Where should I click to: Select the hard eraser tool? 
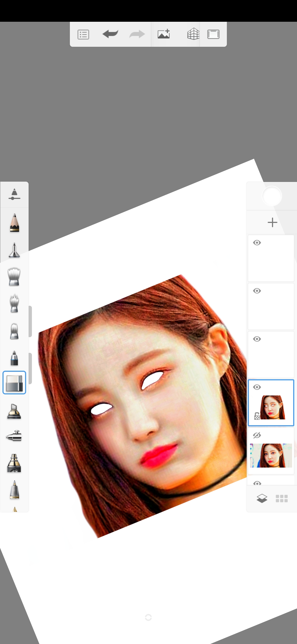point(14,383)
